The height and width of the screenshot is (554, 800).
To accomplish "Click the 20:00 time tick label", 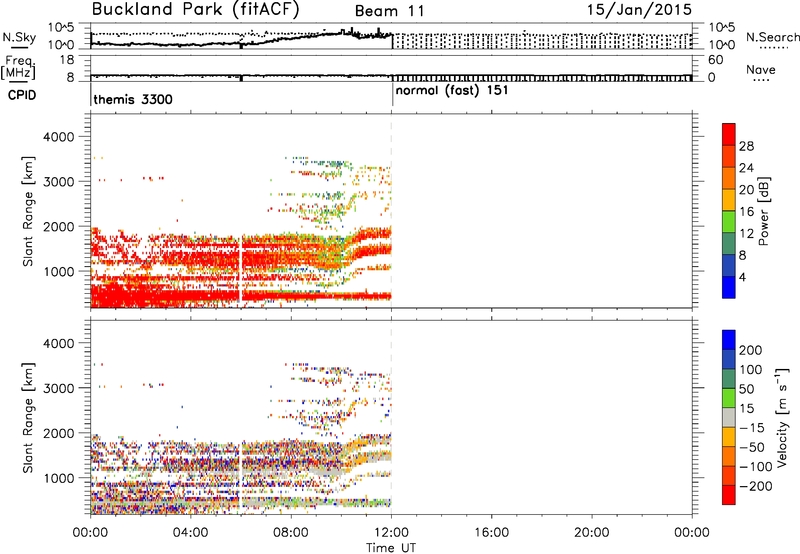I will [591, 533].
